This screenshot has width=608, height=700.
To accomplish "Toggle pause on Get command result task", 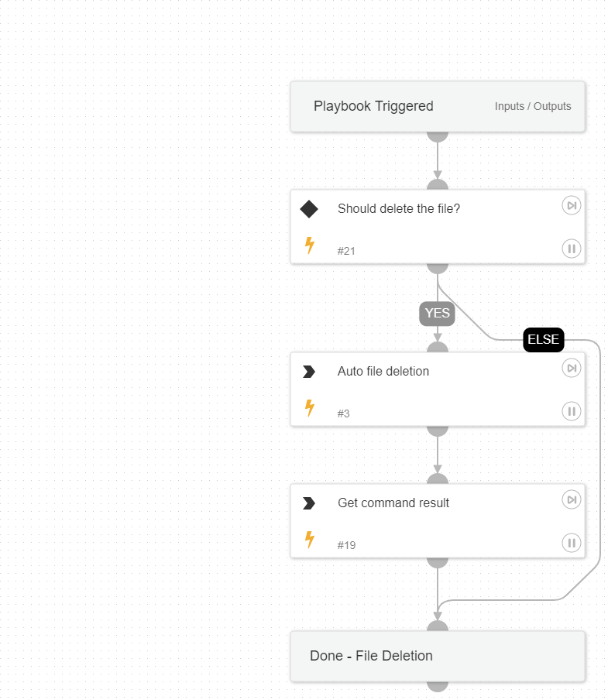I will [571, 543].
